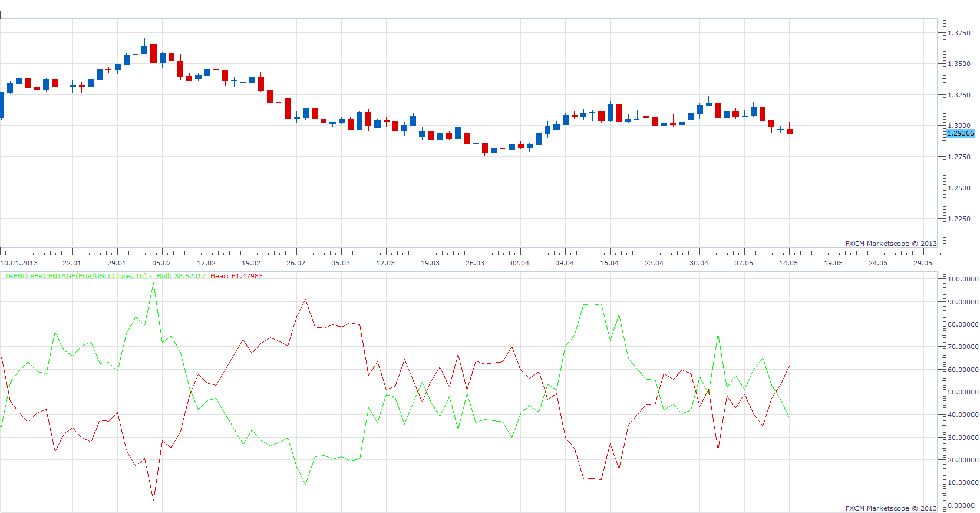Click the 30.04 date label

[699, 263]
